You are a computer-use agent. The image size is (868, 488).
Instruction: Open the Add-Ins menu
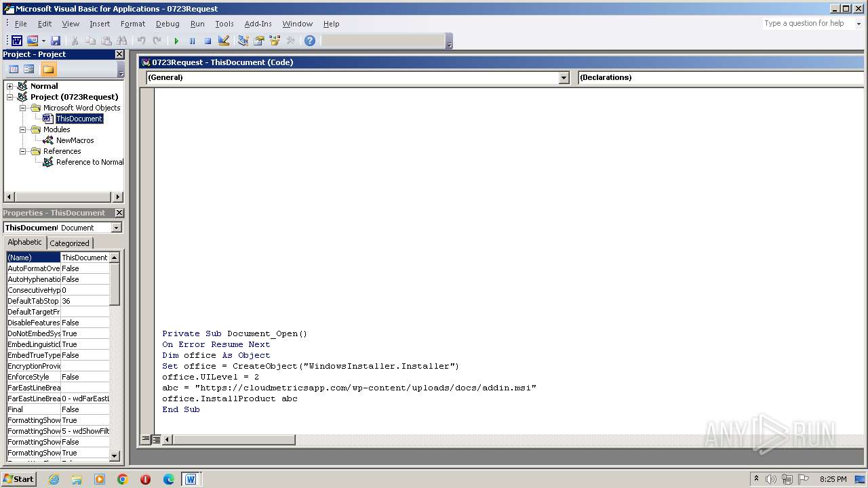click(258, 24)
